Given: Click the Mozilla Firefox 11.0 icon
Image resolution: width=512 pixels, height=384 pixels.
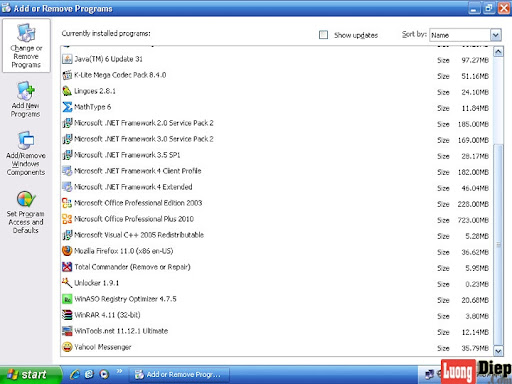Looking at the screenshot, I should pos(67,251).
